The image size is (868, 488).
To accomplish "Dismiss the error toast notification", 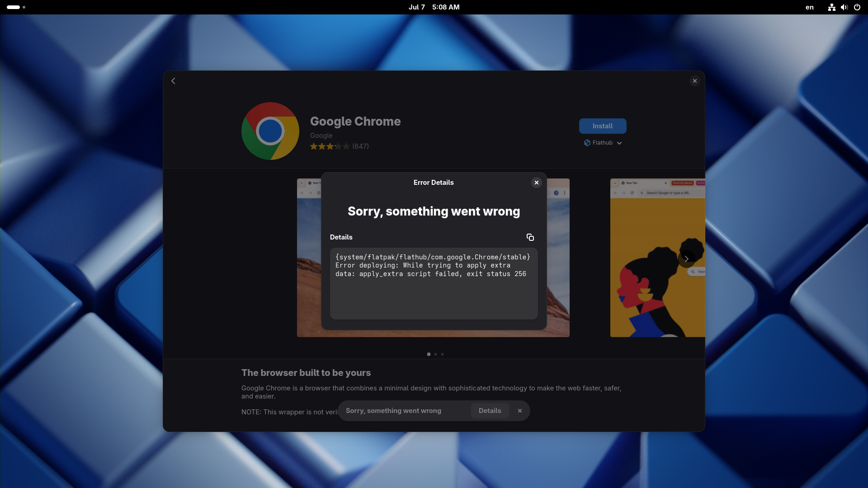I will click(520, 411).
